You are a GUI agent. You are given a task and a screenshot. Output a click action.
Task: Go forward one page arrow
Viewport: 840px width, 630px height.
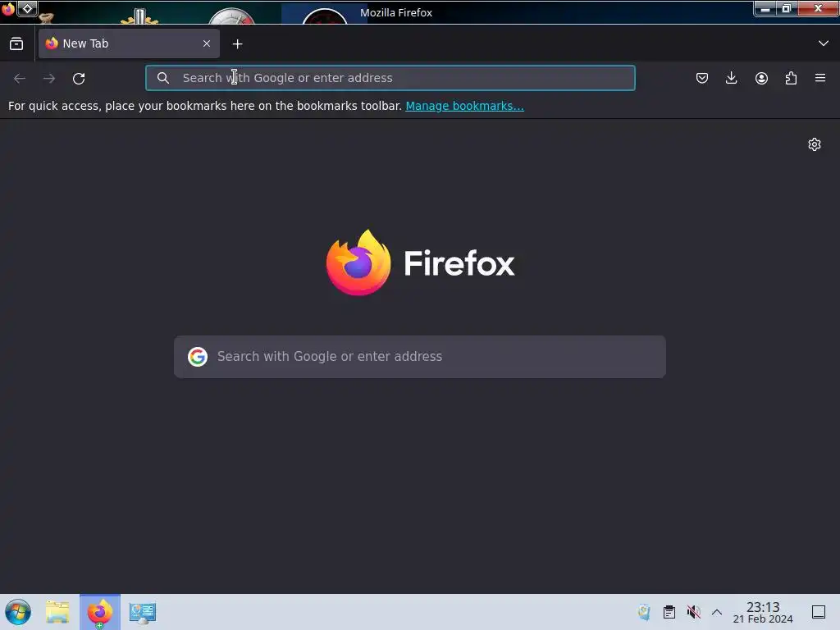tap(49, 78)
